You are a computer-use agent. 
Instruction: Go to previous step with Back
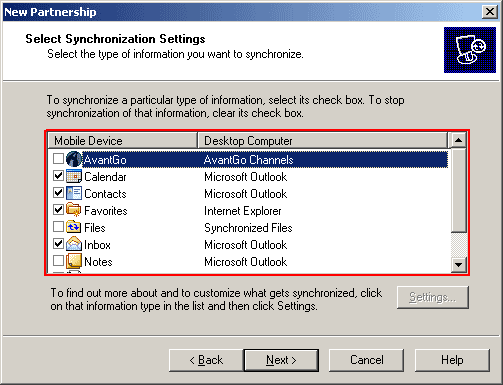click(206, 360)
